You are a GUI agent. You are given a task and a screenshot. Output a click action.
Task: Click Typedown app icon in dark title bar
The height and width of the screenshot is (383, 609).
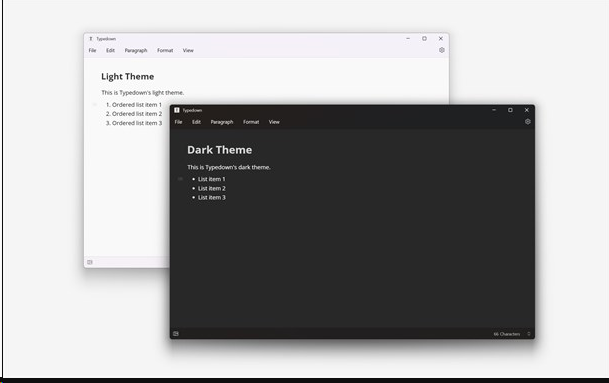point(177,110)
